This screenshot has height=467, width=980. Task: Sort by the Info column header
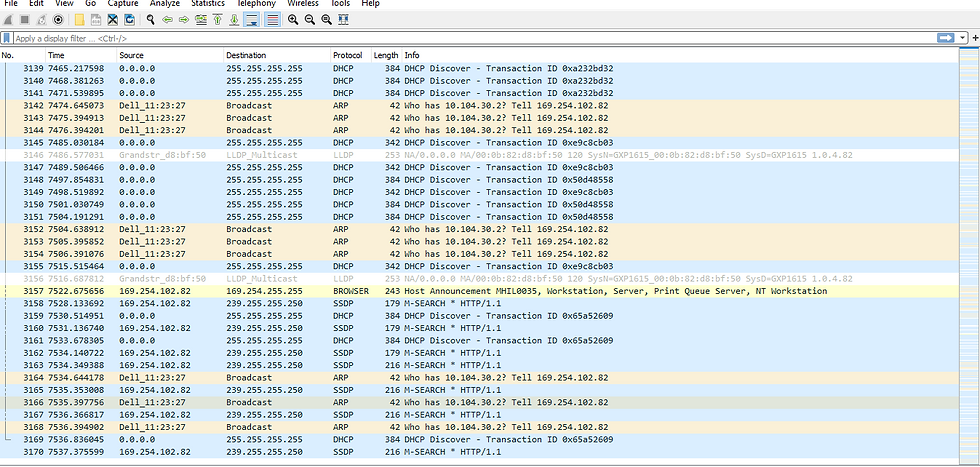point(680,56)
